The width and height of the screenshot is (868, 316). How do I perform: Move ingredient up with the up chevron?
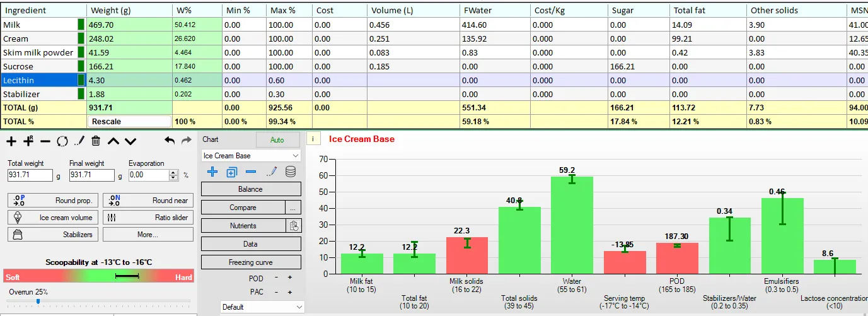point(113,141)
